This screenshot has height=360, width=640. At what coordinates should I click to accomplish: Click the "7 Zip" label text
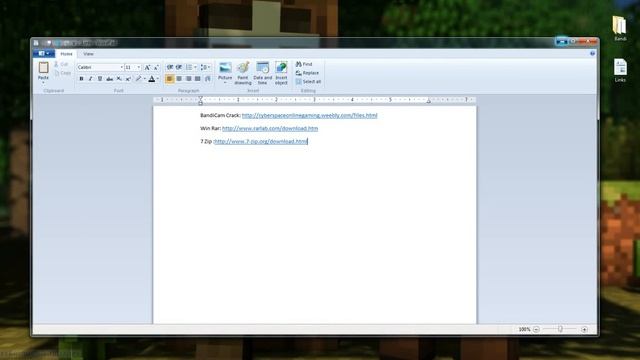[206, 142]
